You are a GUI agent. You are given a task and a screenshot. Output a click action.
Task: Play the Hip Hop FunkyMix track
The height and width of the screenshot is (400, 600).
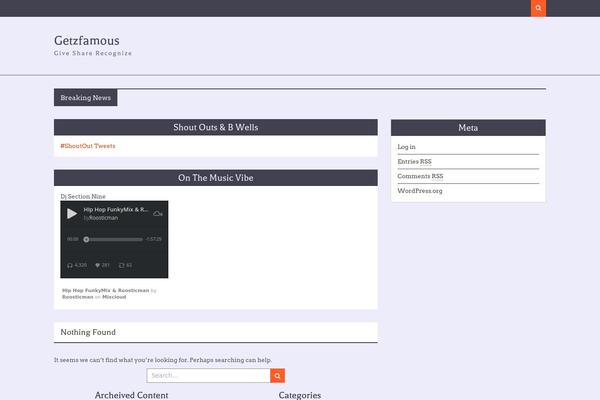point(72,213)
